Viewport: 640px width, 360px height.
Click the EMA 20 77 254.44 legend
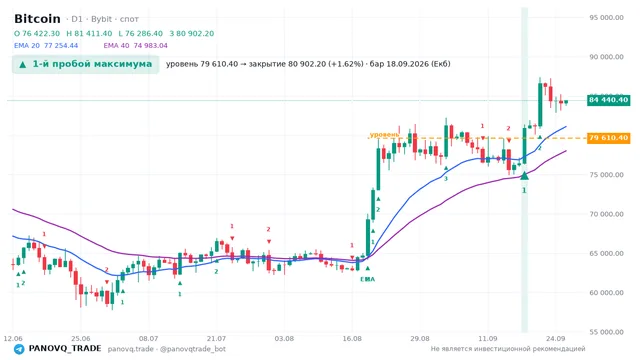coord(46,46)
